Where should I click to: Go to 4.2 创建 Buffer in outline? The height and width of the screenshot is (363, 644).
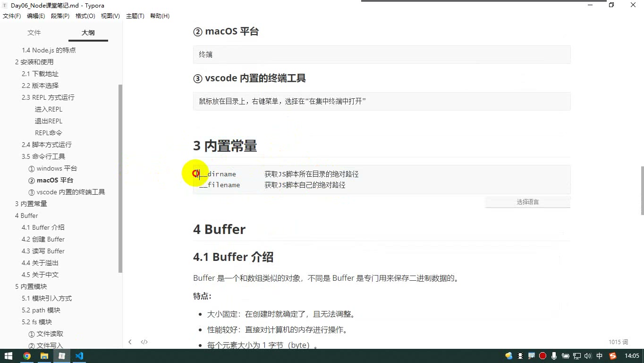(43, 239)
